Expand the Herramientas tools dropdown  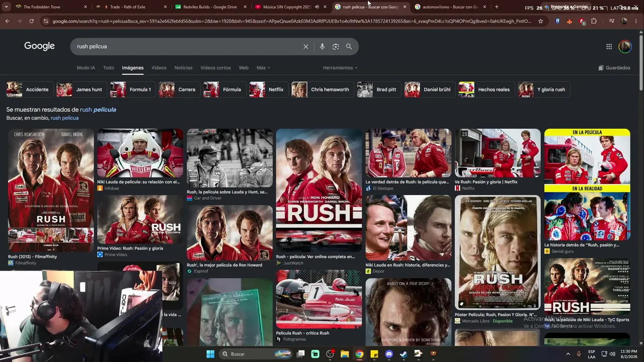[x=340, y=68]
